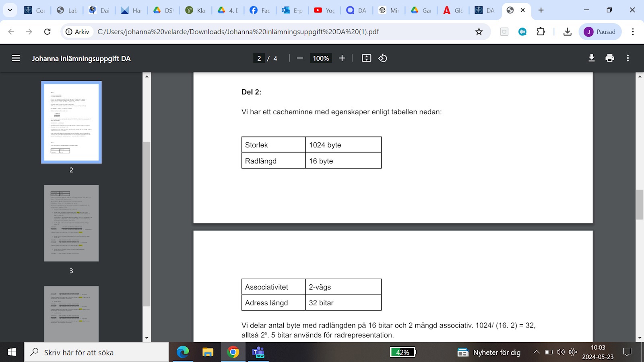Rotate the PDF counterclockwise
The image size is (644, 362).
pos(382,58)
